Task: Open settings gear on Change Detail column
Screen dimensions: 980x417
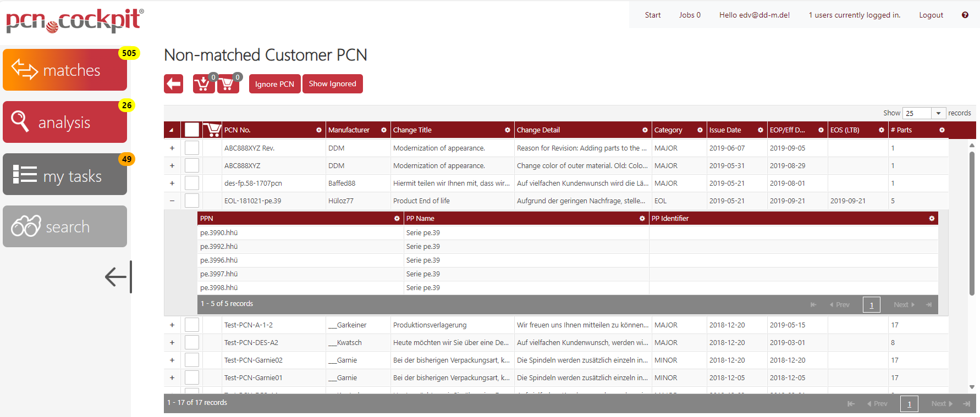Action: point(645,130)
